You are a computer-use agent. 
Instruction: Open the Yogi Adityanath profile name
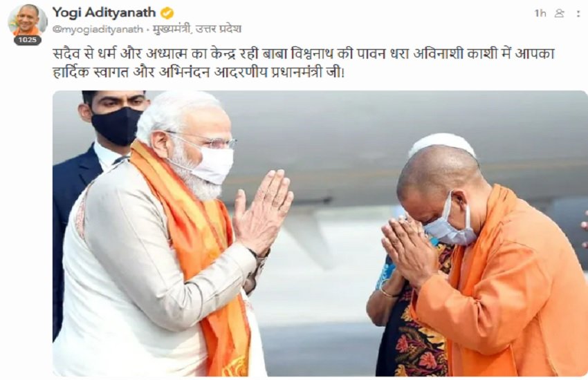(x=104, y=12)
